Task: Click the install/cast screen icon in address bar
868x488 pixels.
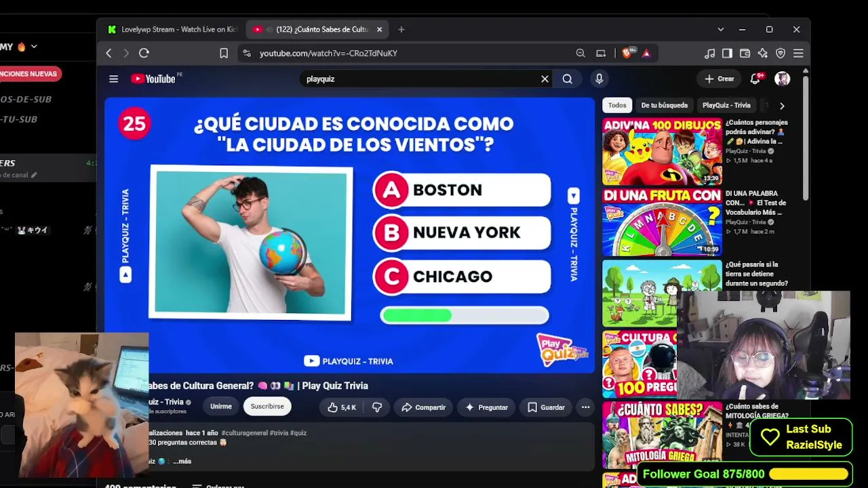Action: (601, 53)
